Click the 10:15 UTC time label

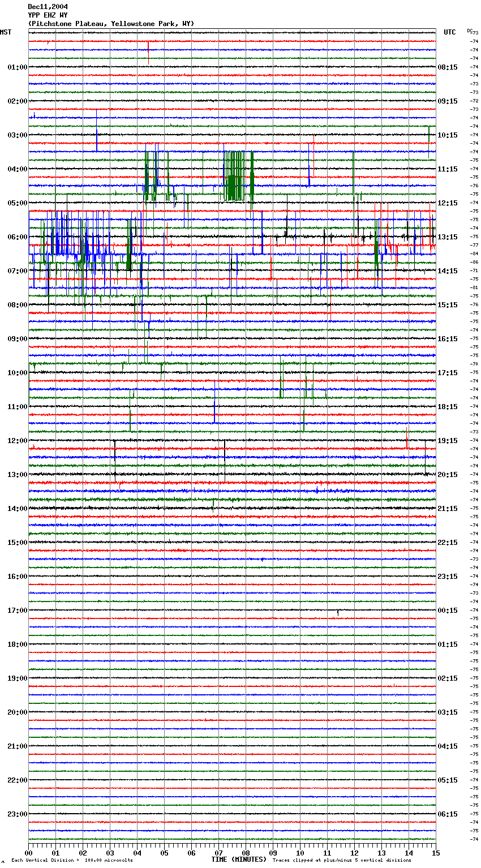click(448, 135)
